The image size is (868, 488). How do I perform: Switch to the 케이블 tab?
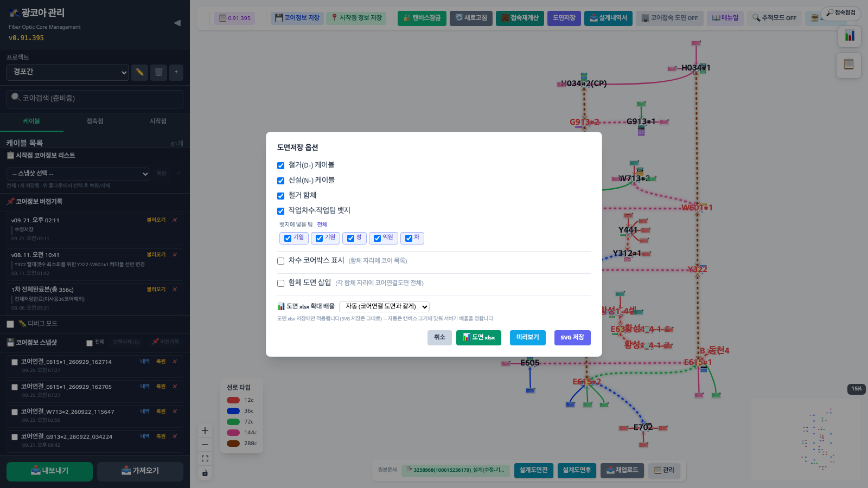(31, 121)
